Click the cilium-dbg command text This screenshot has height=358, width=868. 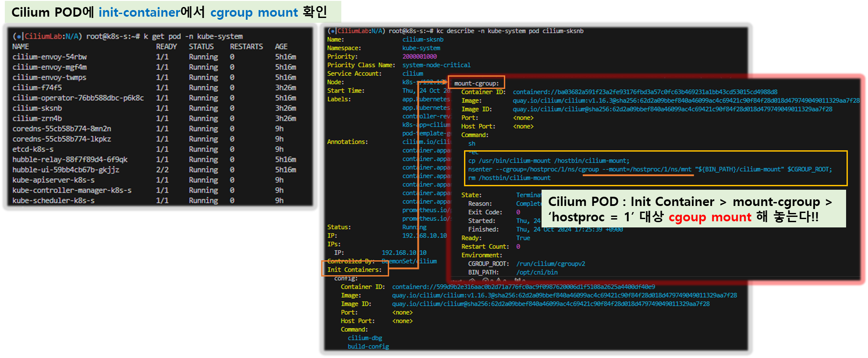(x=365, y=338)
